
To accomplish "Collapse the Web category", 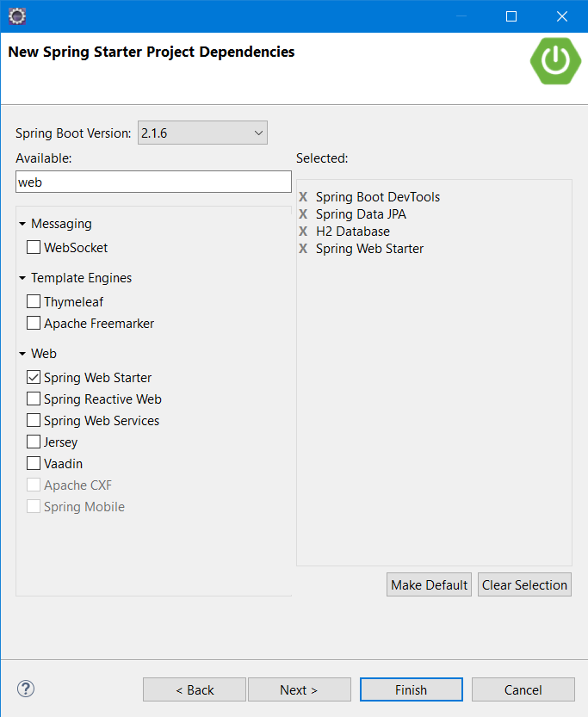I will 22,354.
